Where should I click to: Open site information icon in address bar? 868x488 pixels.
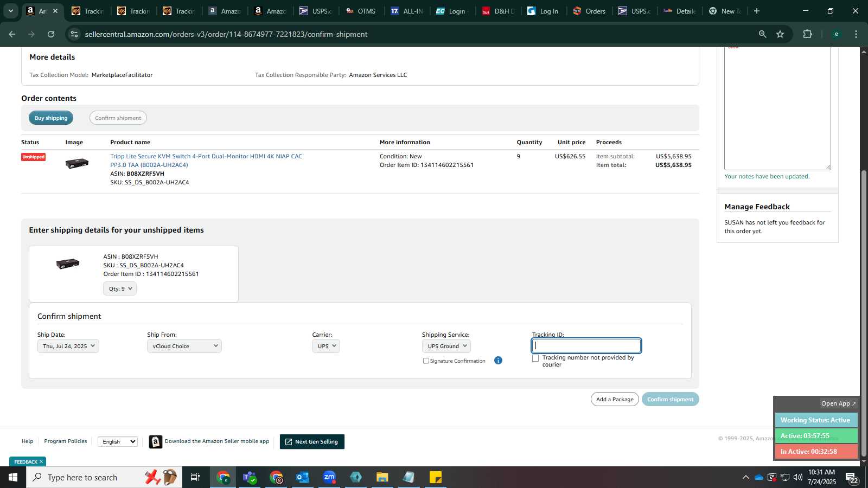(x=74, y=34)
